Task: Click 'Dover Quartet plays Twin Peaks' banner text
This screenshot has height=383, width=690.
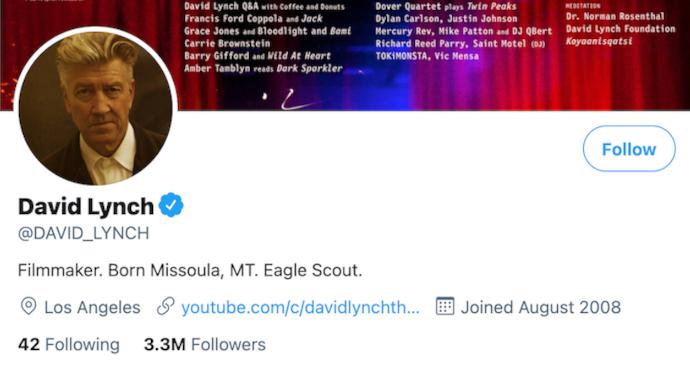Action: tap(446, 6)
